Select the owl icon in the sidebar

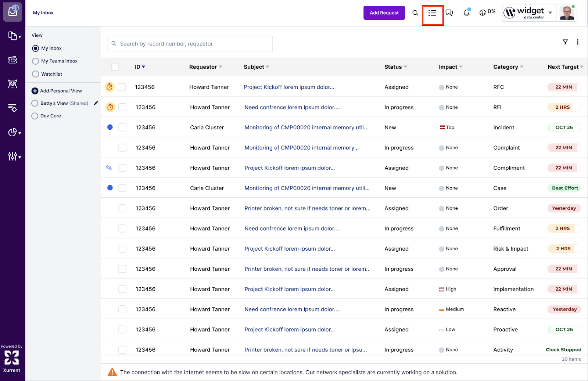[13, 84]
